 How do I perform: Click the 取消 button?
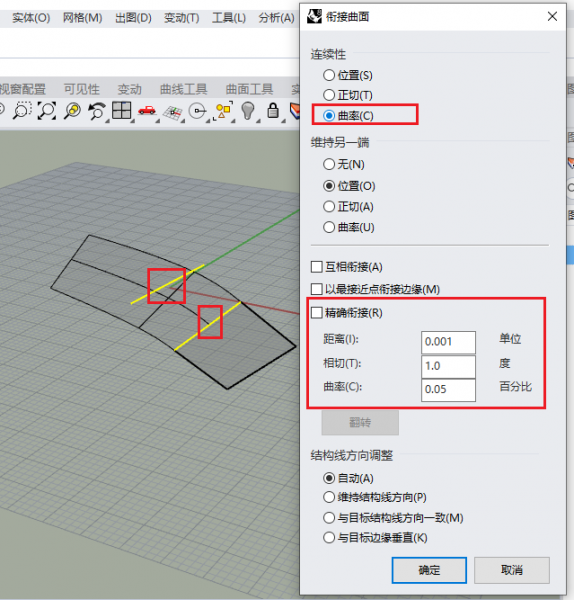point(512,570)
